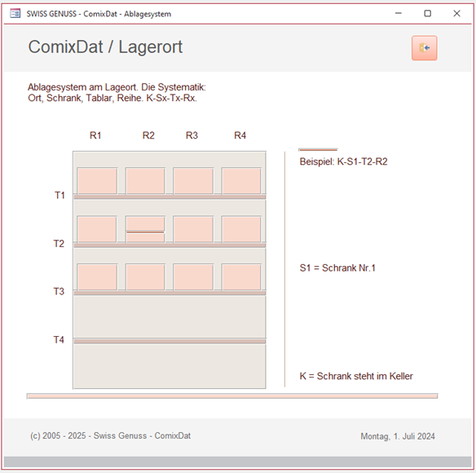Select the box at shelf T1, row R1
Image resolution: width=476 pixels, height=473 pixels.
(97, 181)
